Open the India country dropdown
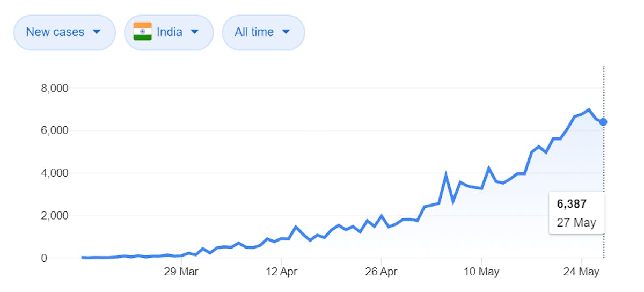 point(169,32)
